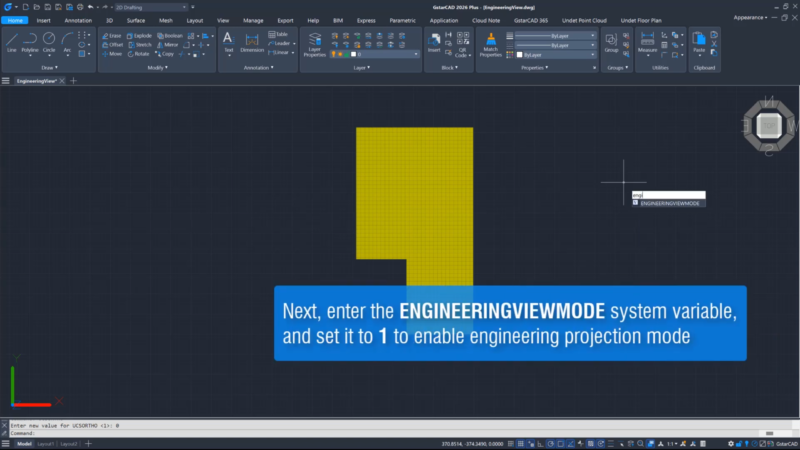Switch to the Annotation ribbon tab
This screenshot has width=800, height=450.
point(77,20)
